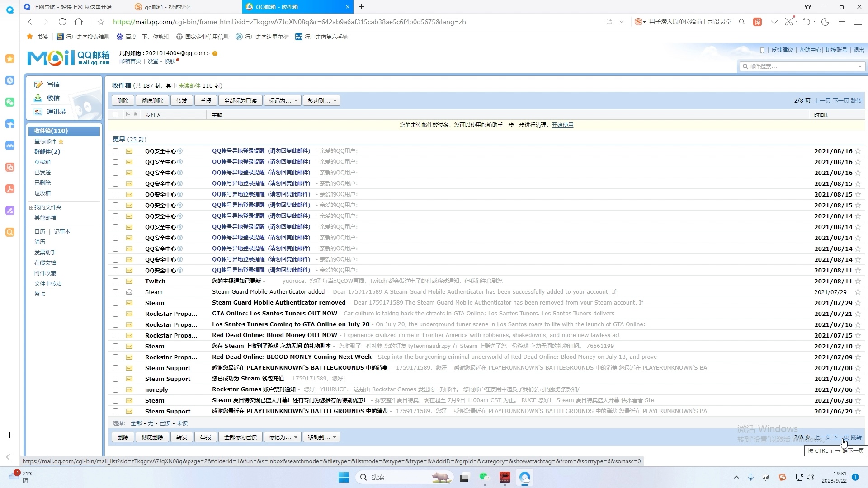868x488 pixels.
Task: Check the Steam 夏日特卖 email checkbox
Action: click(116, 400)
